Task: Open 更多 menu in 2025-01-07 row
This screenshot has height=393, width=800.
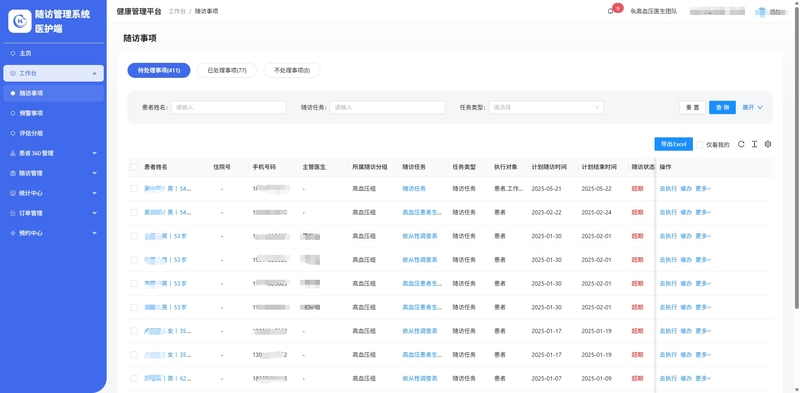Action: (x=703, y=378)
